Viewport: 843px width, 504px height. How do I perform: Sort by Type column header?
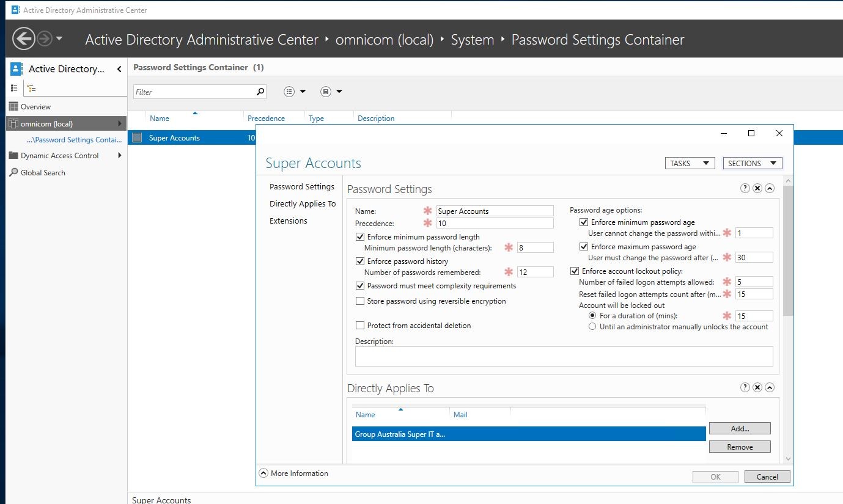click(x=316, y=119)
